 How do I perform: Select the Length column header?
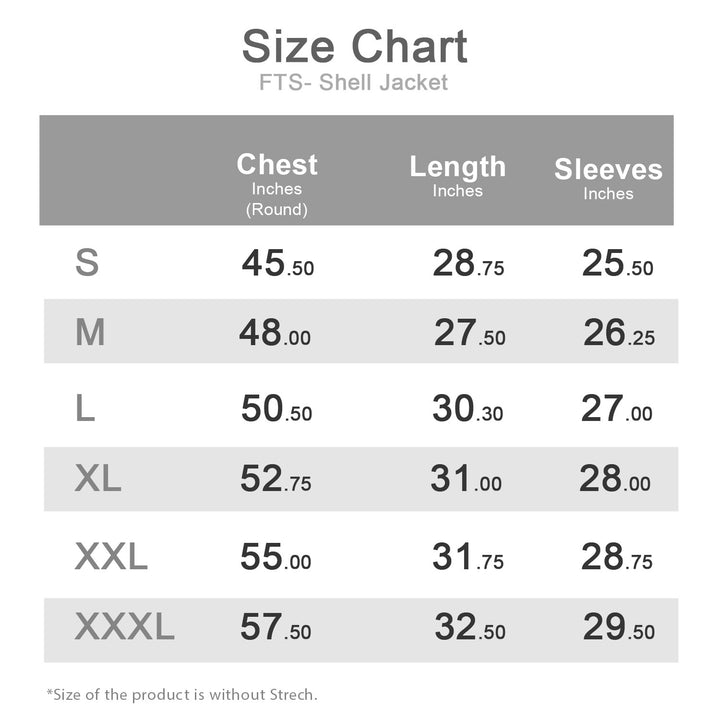457,167
